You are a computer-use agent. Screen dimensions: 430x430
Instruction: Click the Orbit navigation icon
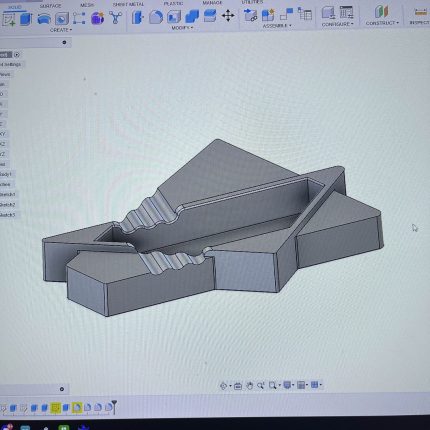[x=223, y=386]
